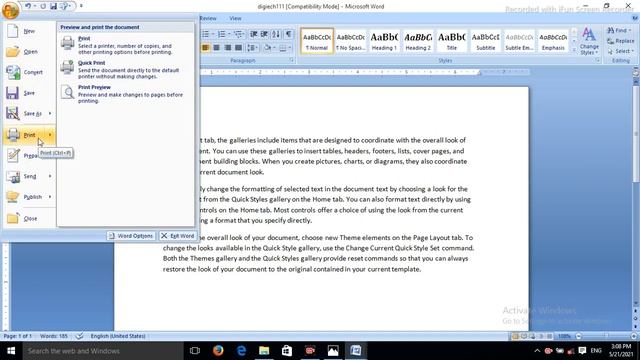Click Increase Indent icon
The height and width of the screenshot is (360, 640).
(264, 34)
